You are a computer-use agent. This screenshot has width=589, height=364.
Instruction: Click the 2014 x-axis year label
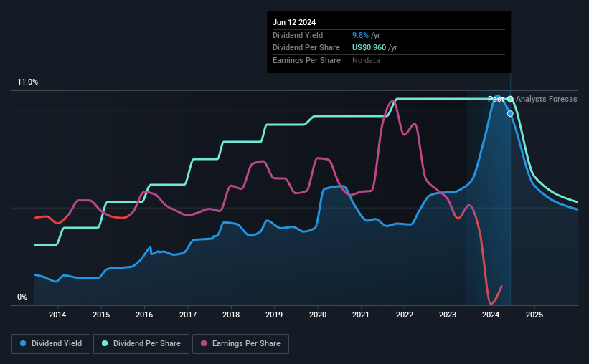[x=57, y=315]
